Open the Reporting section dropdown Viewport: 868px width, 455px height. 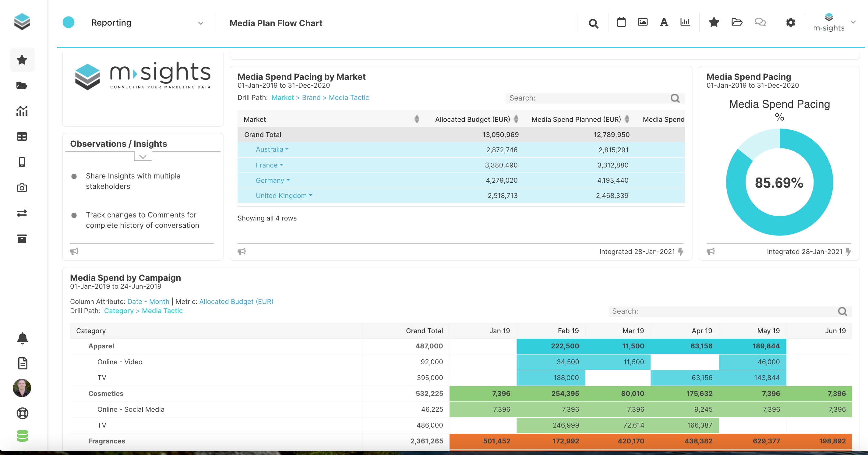tap(200, 23)
